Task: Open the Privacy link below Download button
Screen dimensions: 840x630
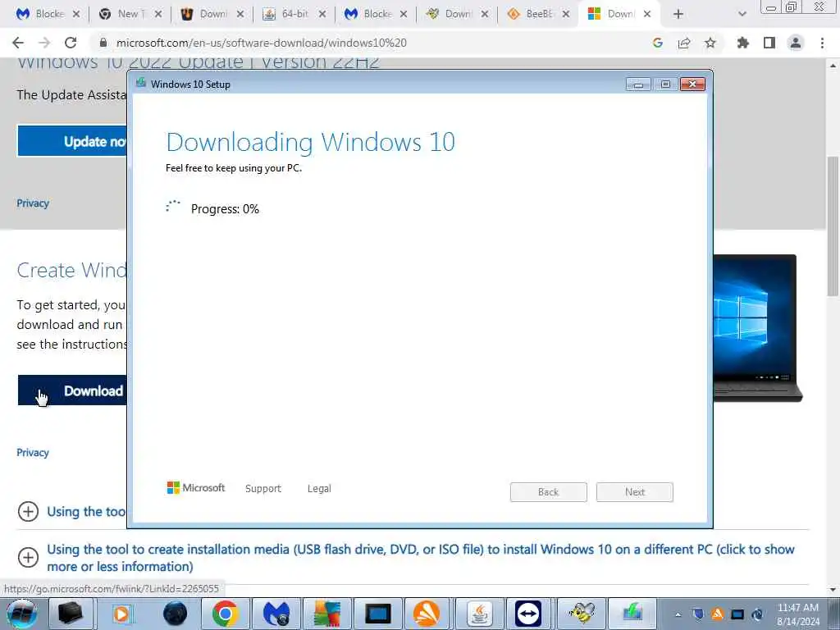Action: pyautogui.click(x=33, y=453)
